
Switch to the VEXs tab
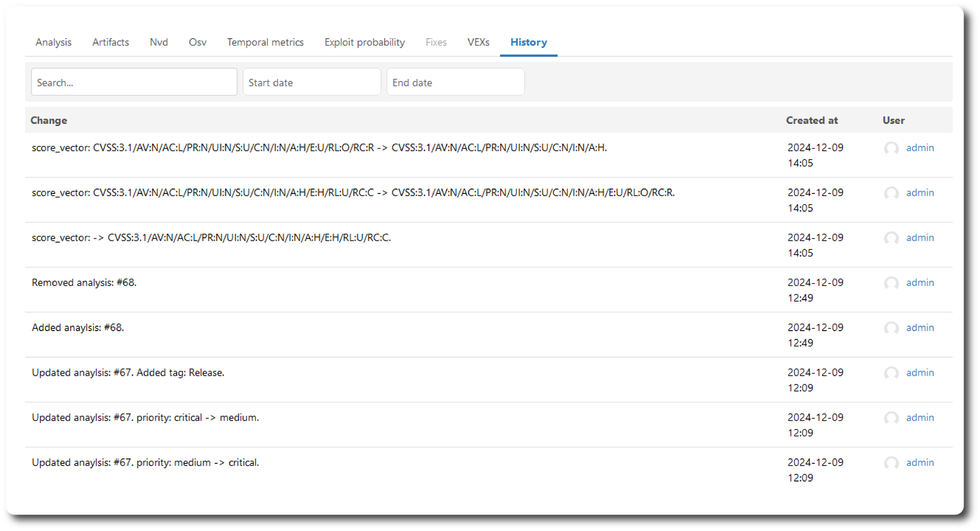(478, 42)
